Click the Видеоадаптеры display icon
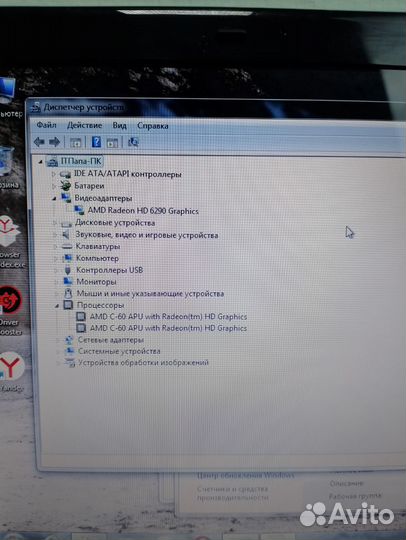Screen dimensions: 406x540 point(66,198)
